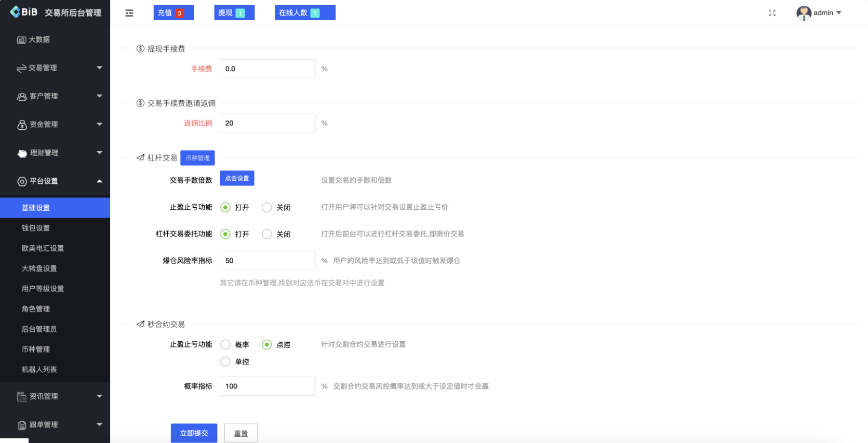This screenshot has width=868, height=443.
Task: Click the count badge on 在线人数
Action: point(315,13)
